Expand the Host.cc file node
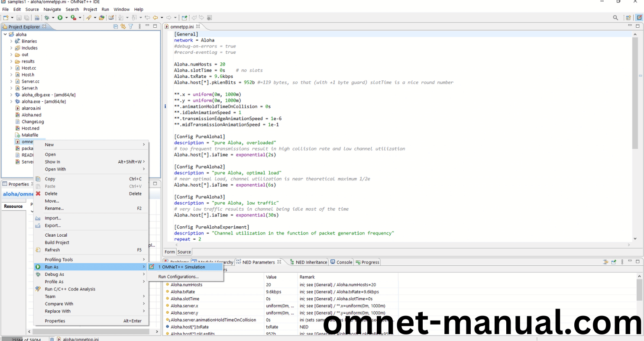644x341 pixels. click(x=11, y=68)
